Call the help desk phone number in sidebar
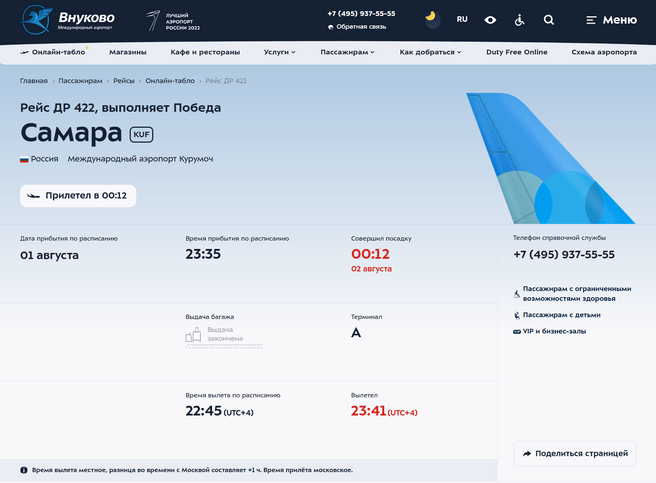This screenshot has height=483, width=656. 564,254
